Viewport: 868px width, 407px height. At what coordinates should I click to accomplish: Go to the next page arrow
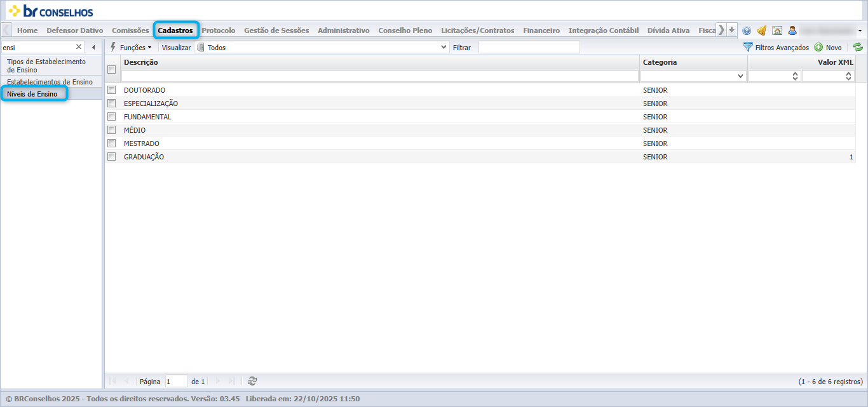(x=218, y=381)
